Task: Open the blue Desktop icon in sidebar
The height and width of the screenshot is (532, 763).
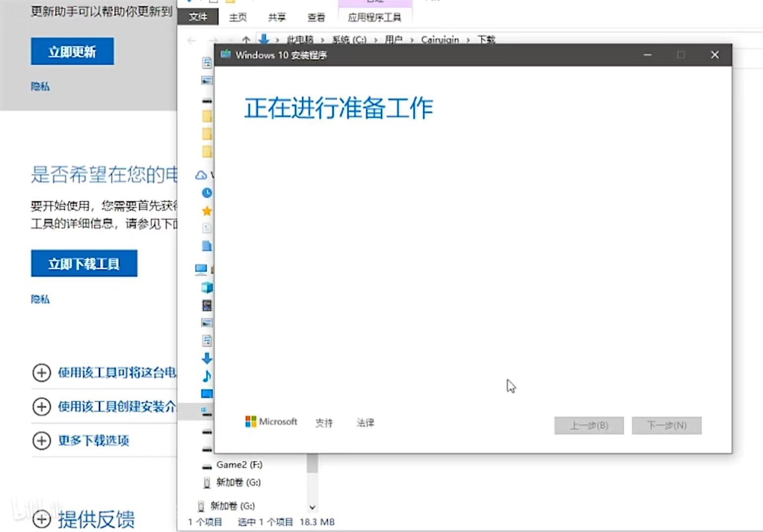Action: [x=207, y=394]
